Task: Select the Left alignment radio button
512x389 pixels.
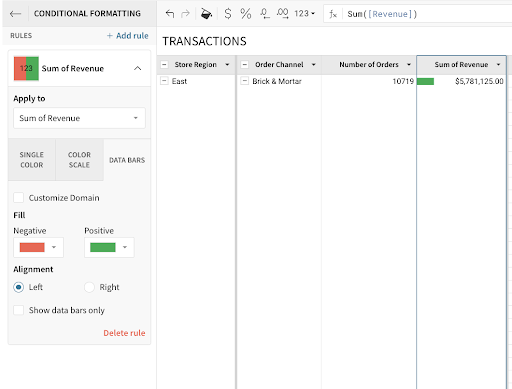Action: tap(18, 287)
